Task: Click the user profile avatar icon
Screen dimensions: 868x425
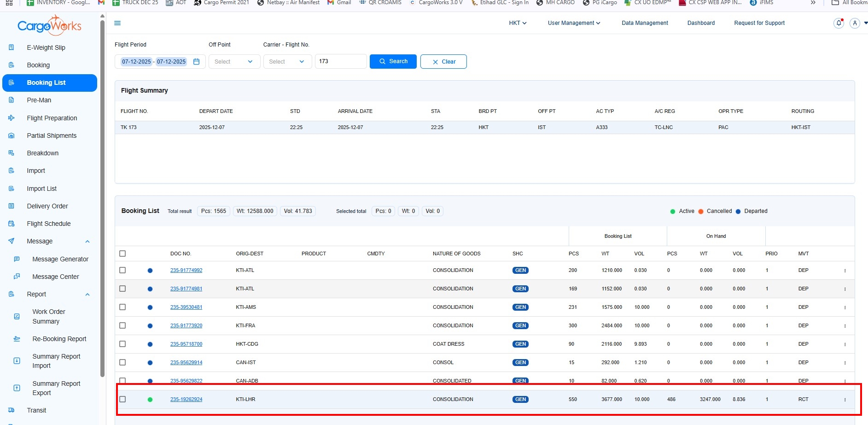Action: tap(855, 23)
